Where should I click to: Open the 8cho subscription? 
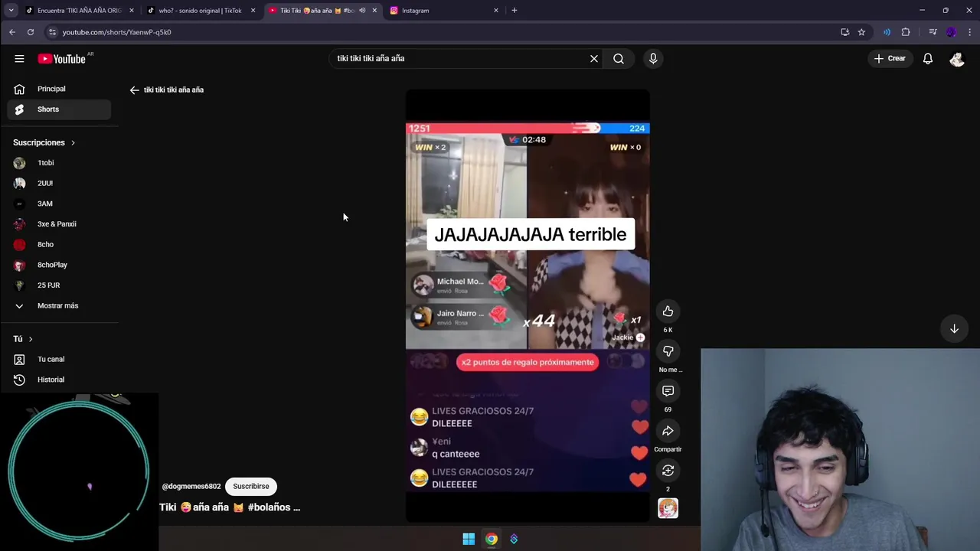click(59, 244)
